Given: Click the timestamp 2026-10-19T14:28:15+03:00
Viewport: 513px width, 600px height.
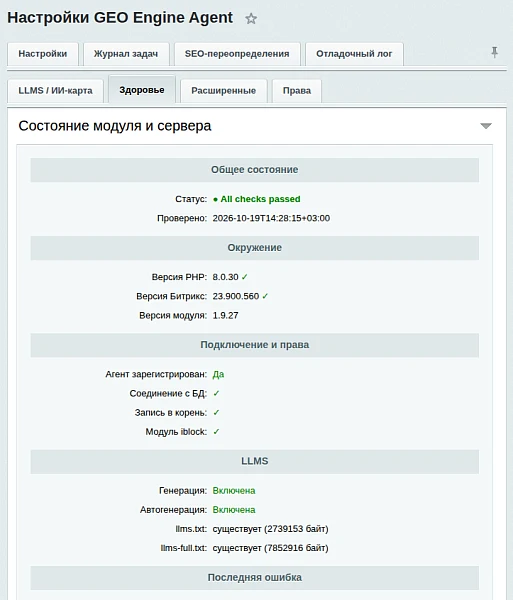Looking at the screenshot, I should point(271,218).
